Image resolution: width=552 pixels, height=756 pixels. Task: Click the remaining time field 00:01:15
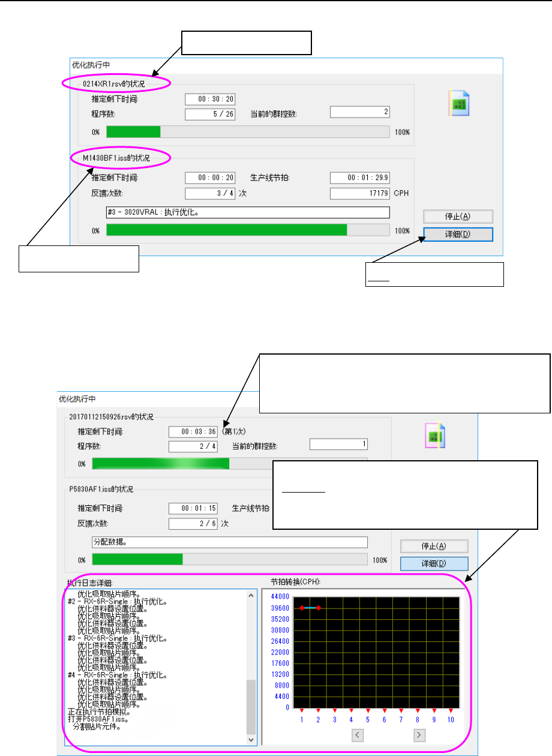pyautogui.click(x=194, y=509)
